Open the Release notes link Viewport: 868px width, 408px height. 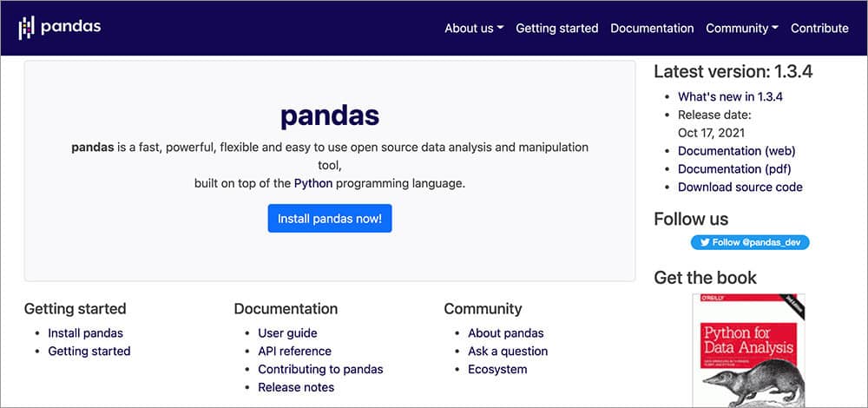(x=296, y=387)
